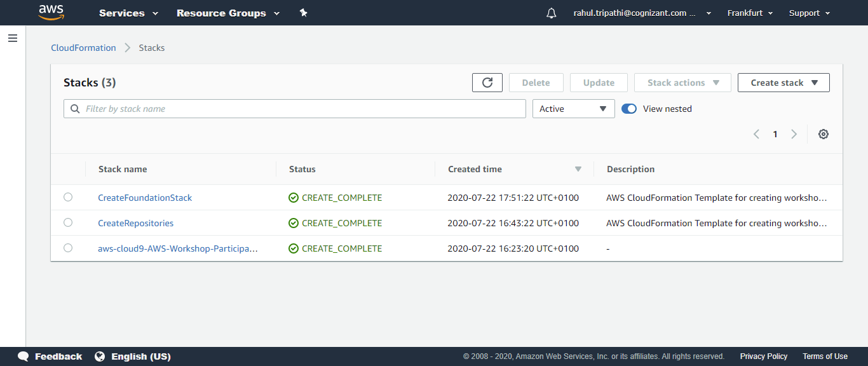868x366 pixels.
Task: Click the CloudFormation breadcrumb link
Action: [x=83, y=48]
